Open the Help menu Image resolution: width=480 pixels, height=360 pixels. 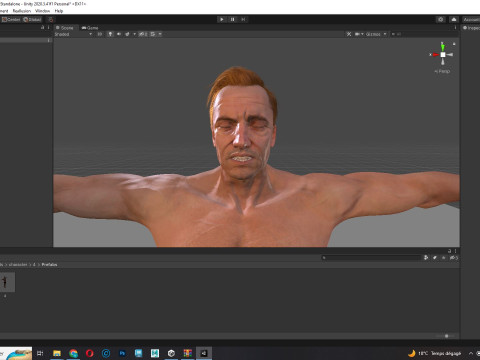59,11
